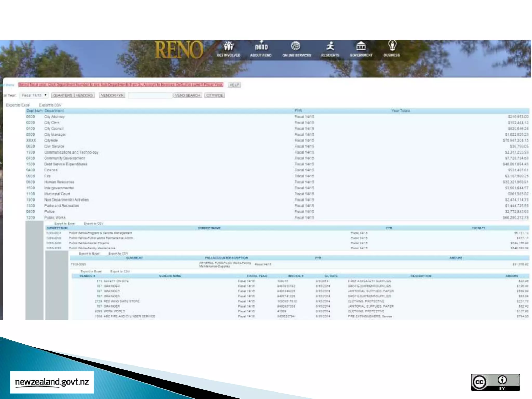Image resolution: width=532 pixels, height=399 pixels.
Task: Expand Public Works department 1200
Action: click(30, 217)
